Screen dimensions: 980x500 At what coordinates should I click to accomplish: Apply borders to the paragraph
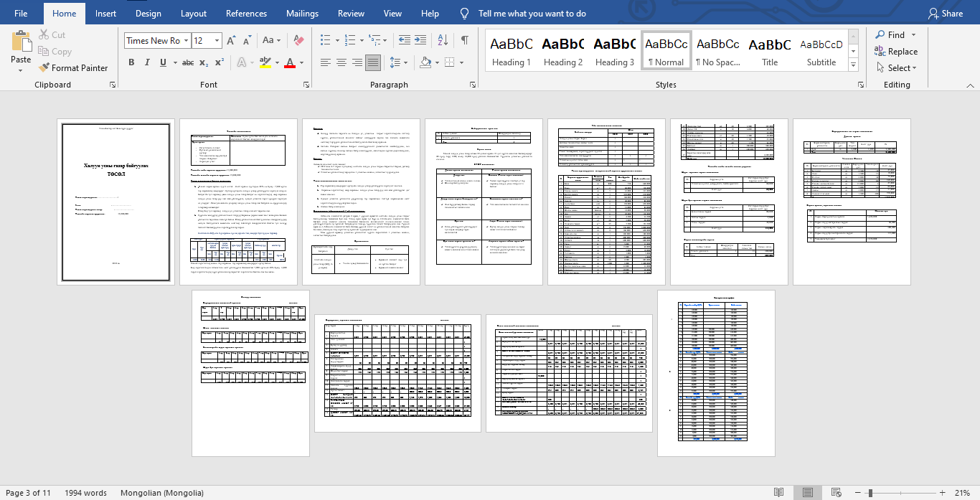click(448, 62)
